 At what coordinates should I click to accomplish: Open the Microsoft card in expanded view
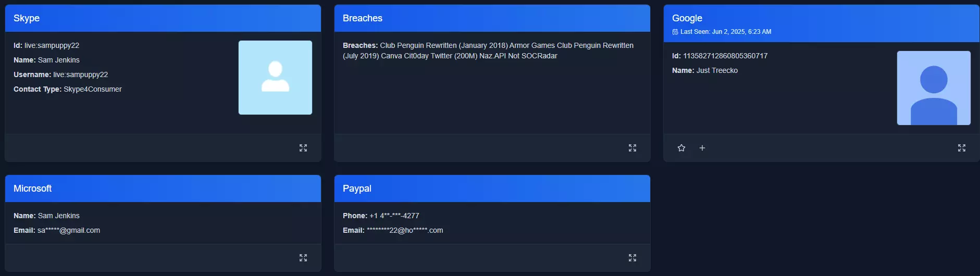point(303,258)
